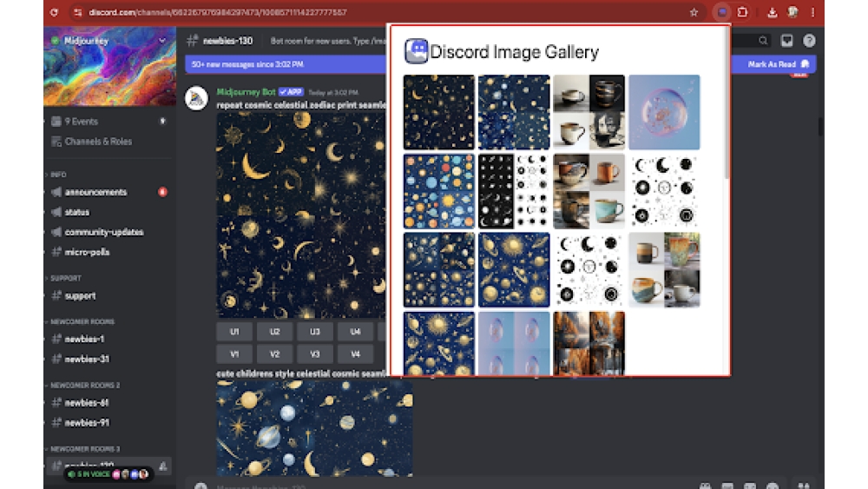Open the first gallery thumbnail with gold moons
Screen dimensions: 868x489
coord(438,112)
